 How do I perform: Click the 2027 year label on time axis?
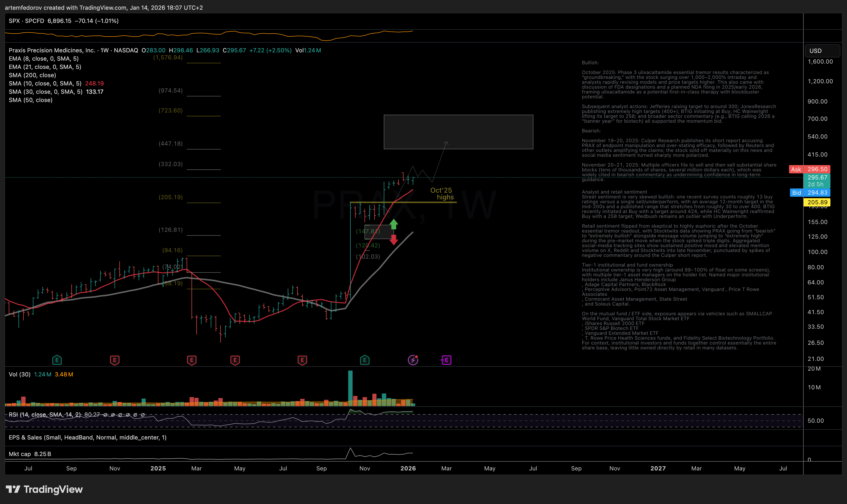point(658,468)
